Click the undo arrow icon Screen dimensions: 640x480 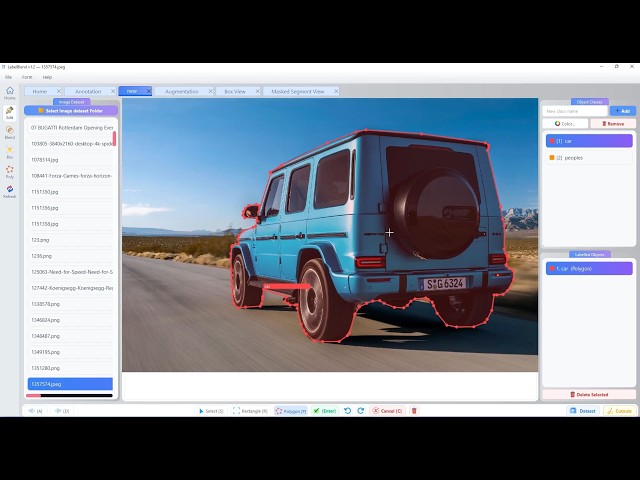pyautogui.click(x=347, y=411)
